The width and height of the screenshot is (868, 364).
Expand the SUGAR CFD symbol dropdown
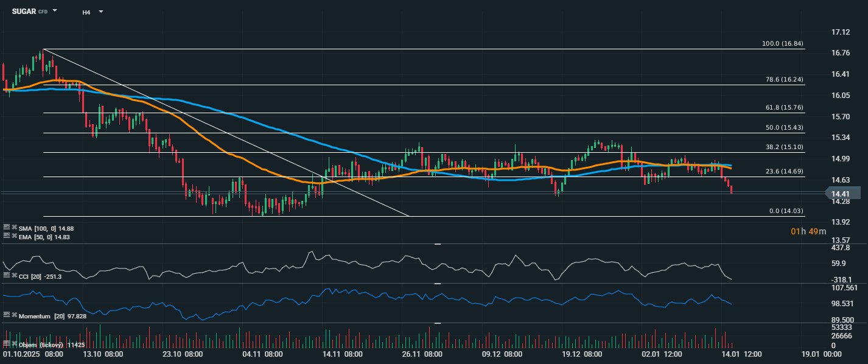point(55,12)
